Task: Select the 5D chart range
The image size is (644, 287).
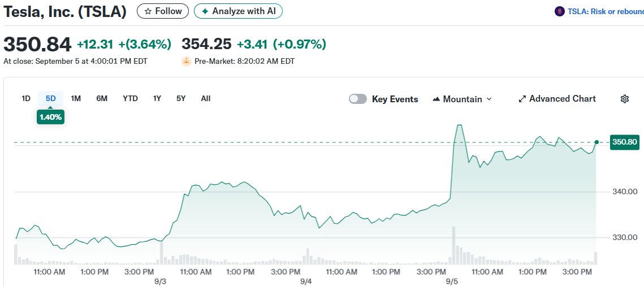Action: [x=50, y=98]
